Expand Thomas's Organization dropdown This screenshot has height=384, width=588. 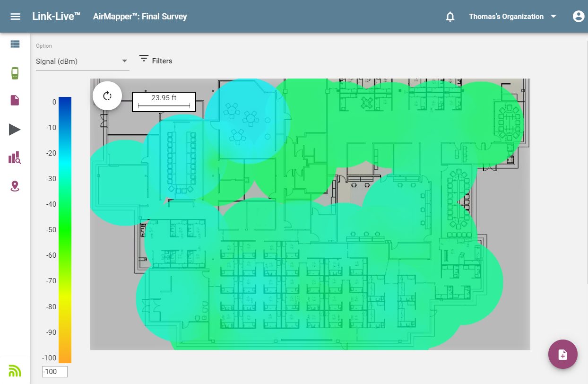coord(512,17)
